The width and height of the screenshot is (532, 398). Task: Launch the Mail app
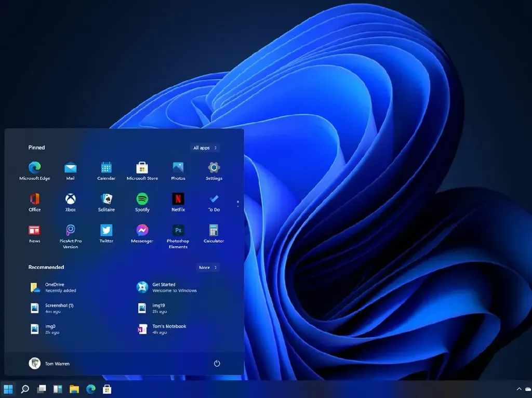click(x=70, y=170)
